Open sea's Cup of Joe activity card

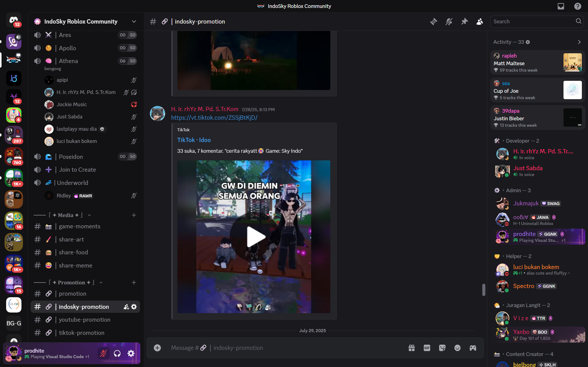point(538,90)
